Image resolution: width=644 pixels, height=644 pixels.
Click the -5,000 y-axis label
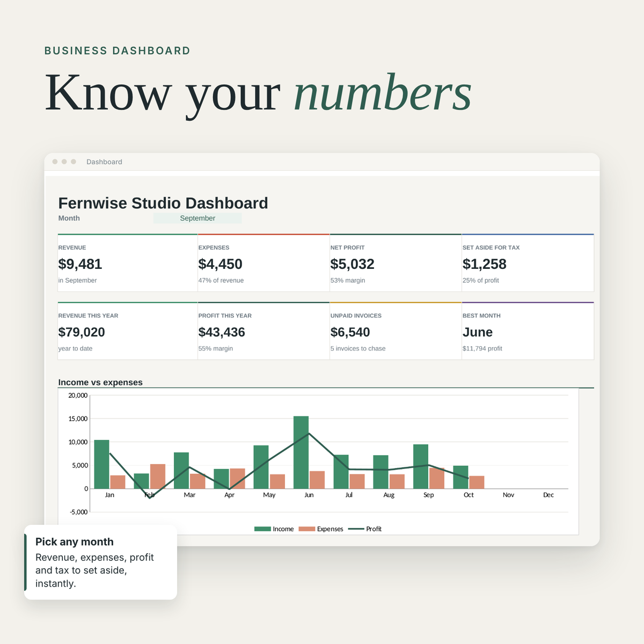pos(78,512)
